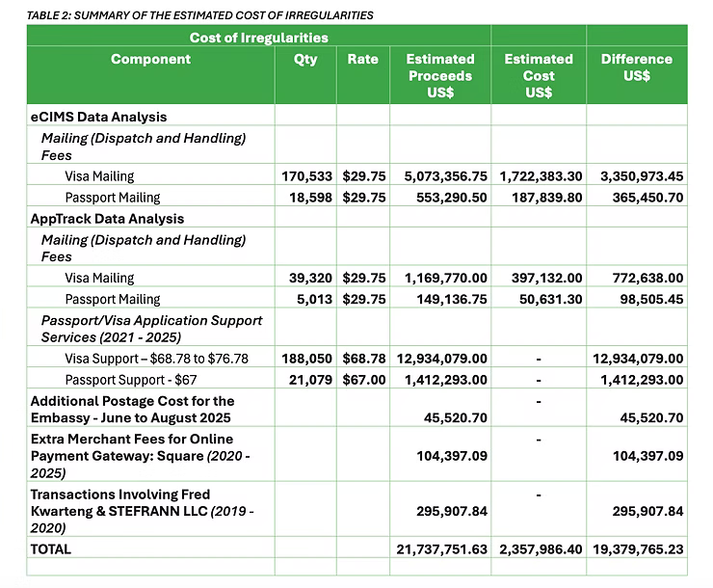Select the 'Cost of Irregularities' header
This screenshot has height=588, width=713.
click(x=259, y=38)
